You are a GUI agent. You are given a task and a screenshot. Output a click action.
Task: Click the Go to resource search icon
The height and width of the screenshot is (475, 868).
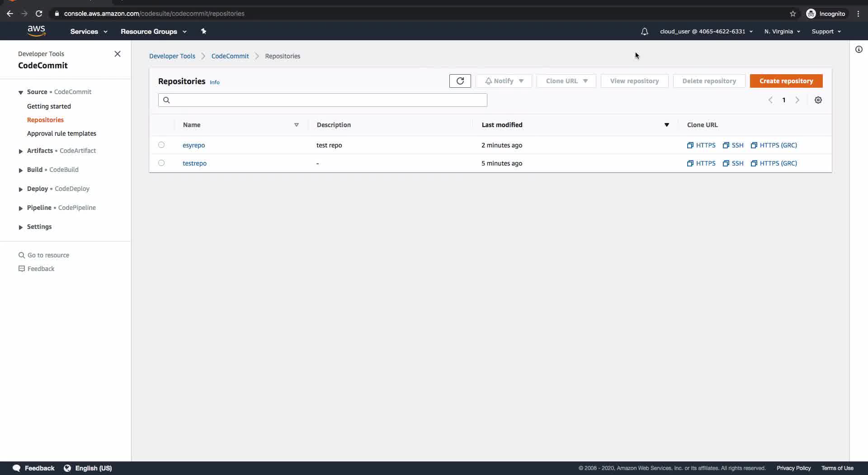point(21,255)
